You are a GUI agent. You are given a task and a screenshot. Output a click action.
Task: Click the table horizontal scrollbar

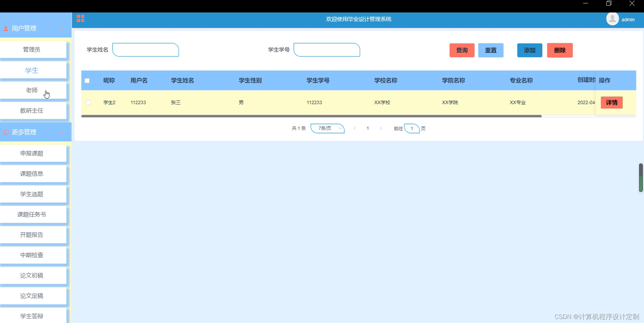311,116
